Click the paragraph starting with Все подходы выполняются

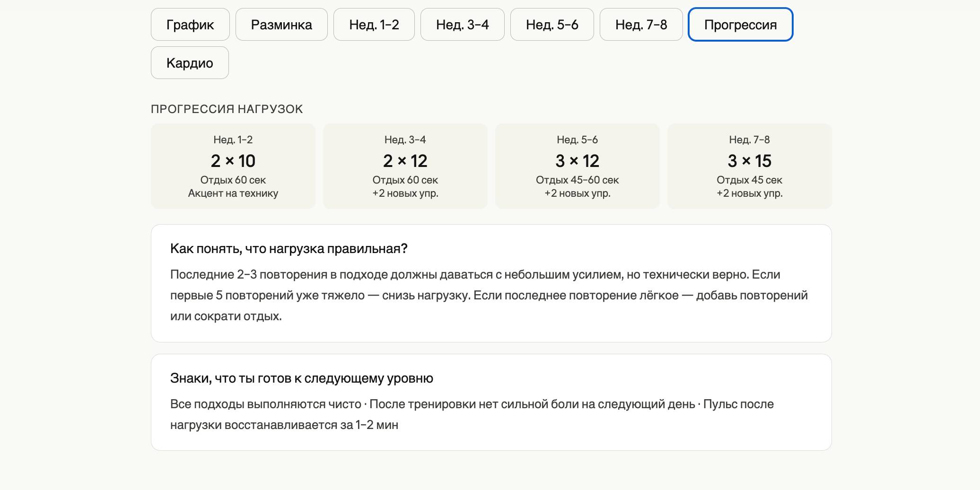click(x=472, y=414)
